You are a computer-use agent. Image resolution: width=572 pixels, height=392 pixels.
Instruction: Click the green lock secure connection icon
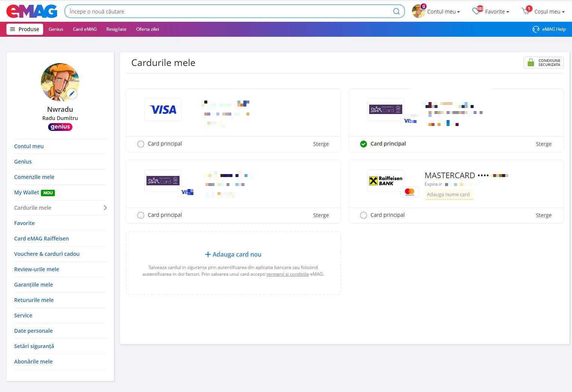pos(531,63)
